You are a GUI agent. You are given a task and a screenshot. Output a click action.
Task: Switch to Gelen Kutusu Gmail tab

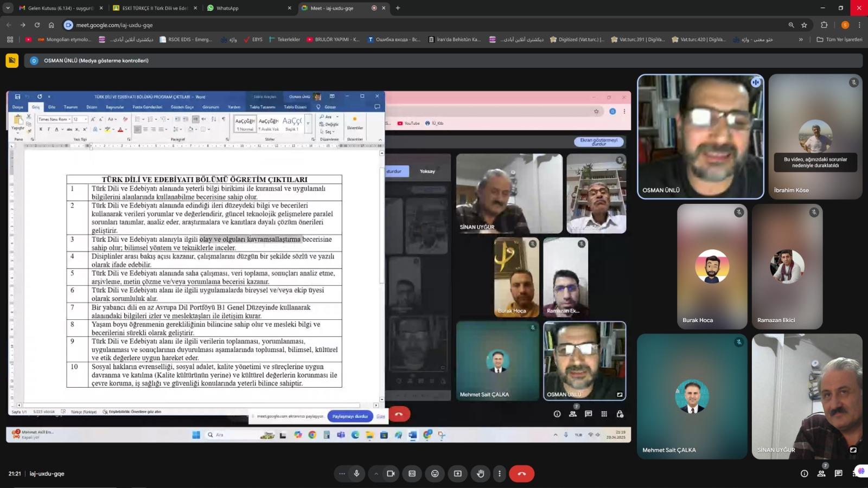click(60, 8)
